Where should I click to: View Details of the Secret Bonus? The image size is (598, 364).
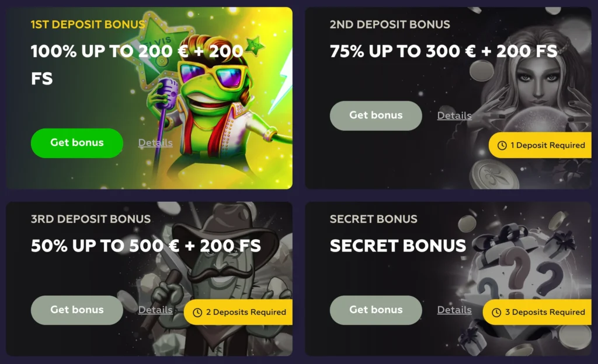[454, 310]
